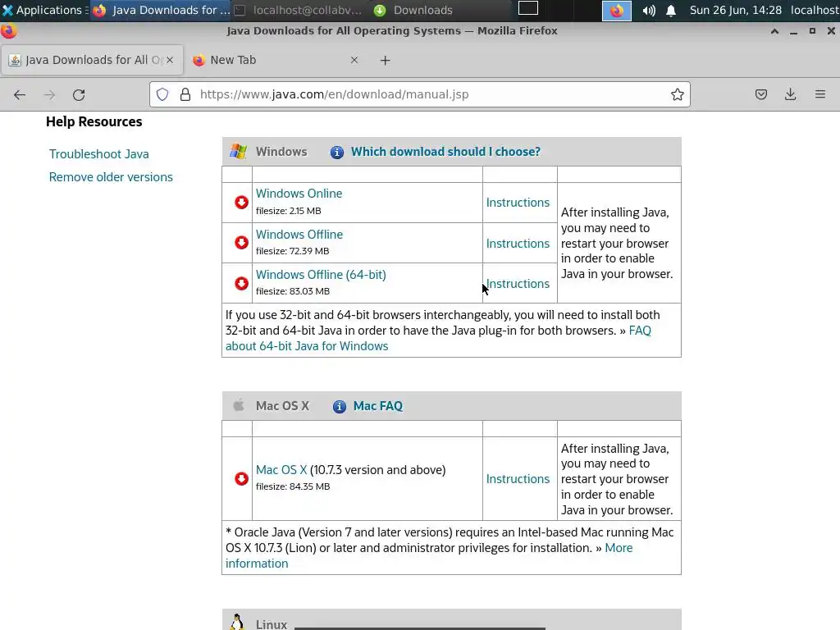Open Instructions link for Windows Offline
This screenshot has width=840, height=630.
[x=518, y=244]
